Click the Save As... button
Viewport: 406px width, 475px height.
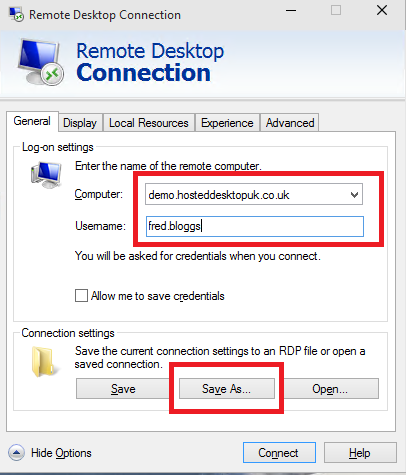pos(227,389)
